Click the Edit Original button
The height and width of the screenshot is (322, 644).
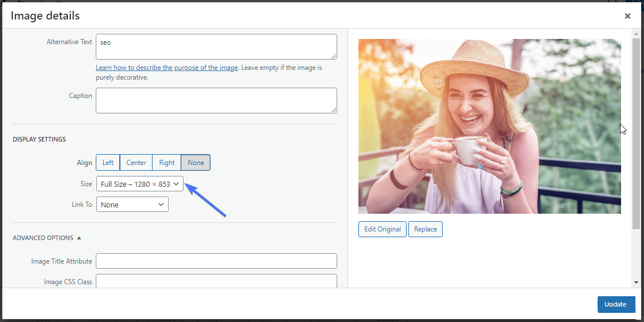tap(383, 229)
